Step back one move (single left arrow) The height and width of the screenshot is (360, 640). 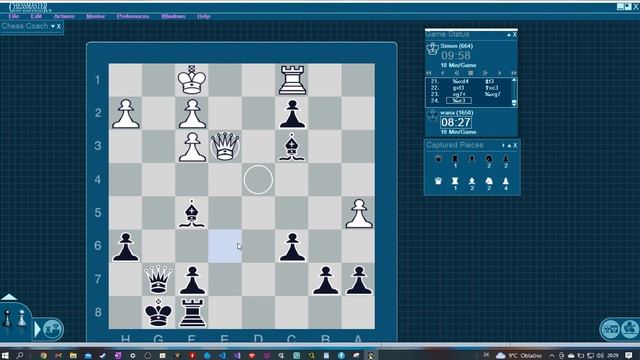pos(443,73)
